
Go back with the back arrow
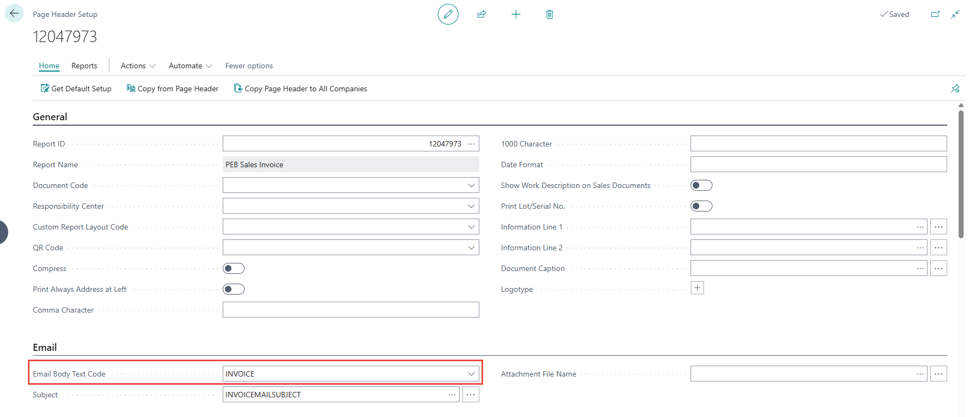click(x=14, y=14)
